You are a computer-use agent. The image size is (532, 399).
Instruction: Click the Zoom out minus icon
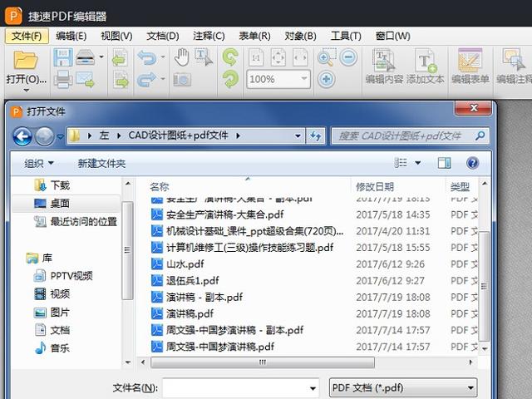348,57
